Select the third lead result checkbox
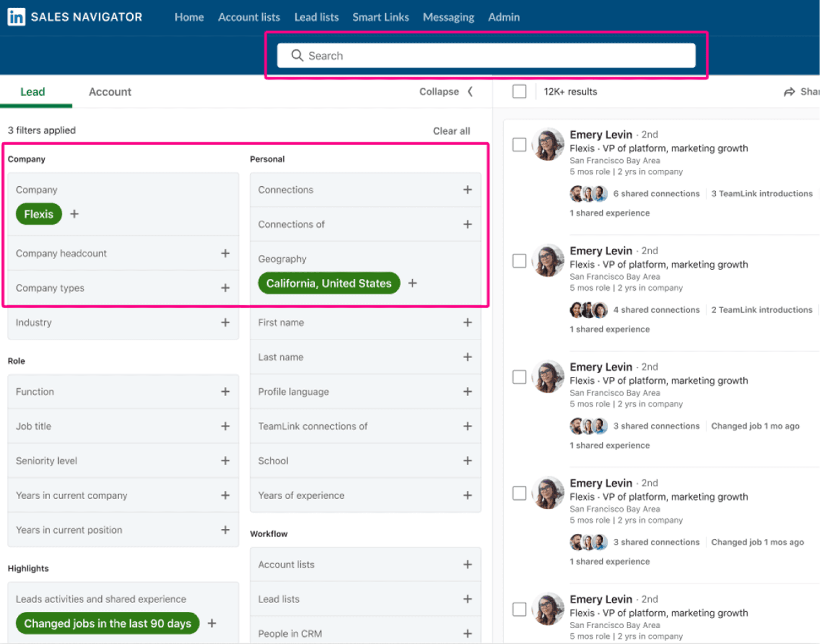Image resolution: width=820 pixels, height=644 pixels. pyautogui.click(x=519, y=377)
